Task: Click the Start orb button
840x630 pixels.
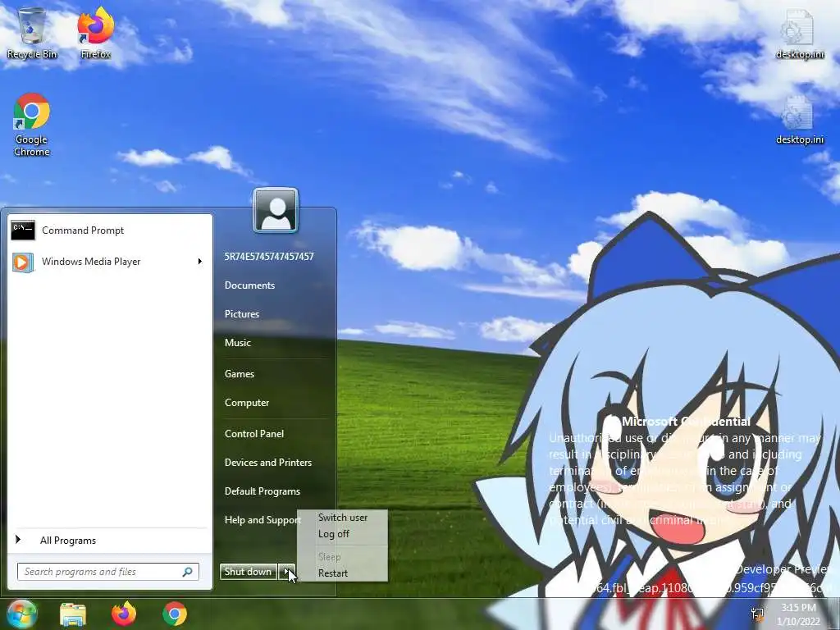Action: pos(21,614)
